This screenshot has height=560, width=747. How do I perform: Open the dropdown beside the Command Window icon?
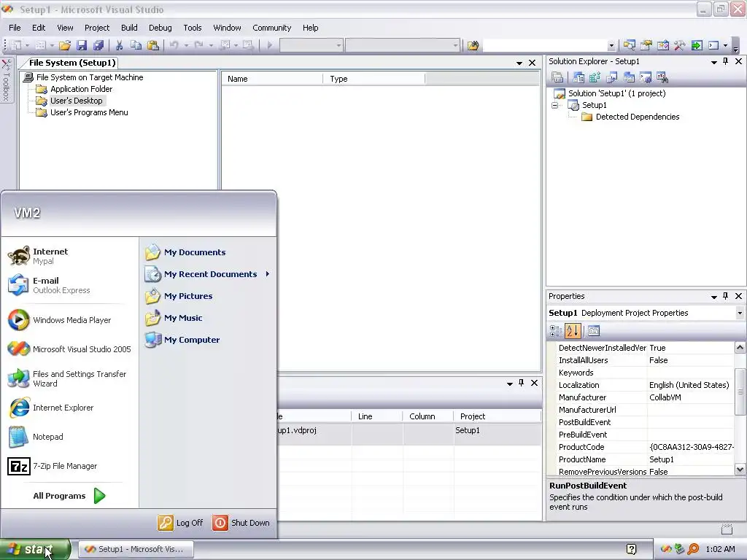pos(725,46)
